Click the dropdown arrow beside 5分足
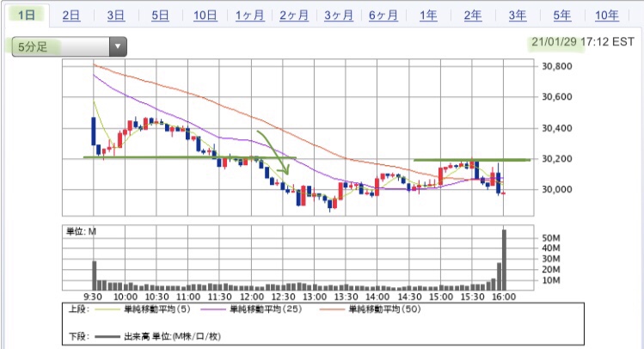 click(x=118, y=46)
